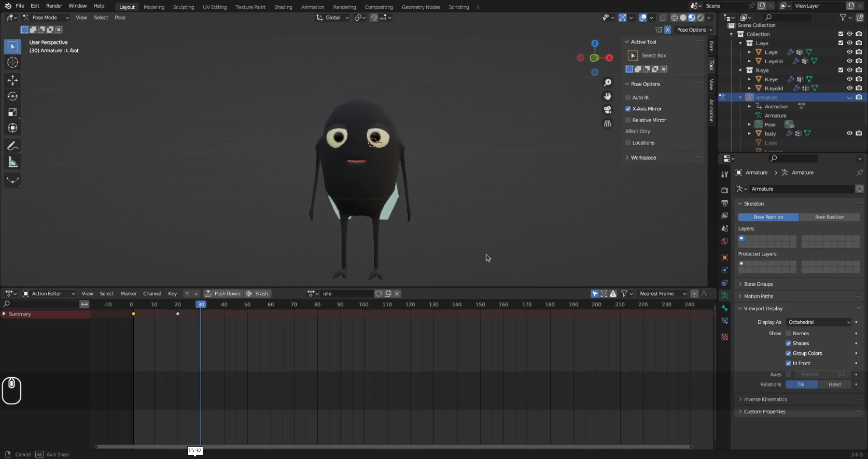Open the File menu
This screenshot has height=459, width=868.
pos(20,6)
